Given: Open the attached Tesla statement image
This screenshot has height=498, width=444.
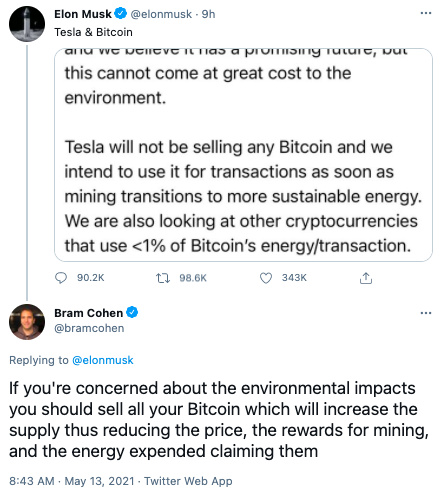Looking at the screenshot, I should (243, 155).
